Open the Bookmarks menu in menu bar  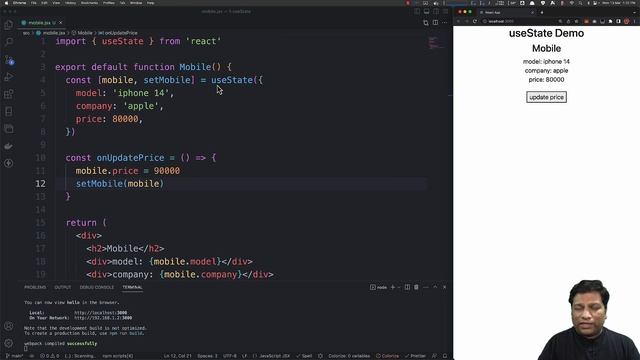[x=89, y=3]
